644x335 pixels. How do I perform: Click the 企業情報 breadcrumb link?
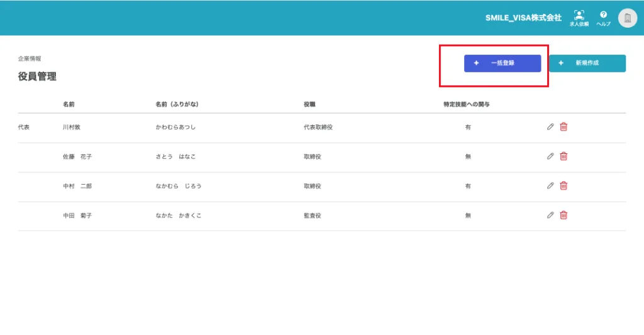tap(30, 58)
